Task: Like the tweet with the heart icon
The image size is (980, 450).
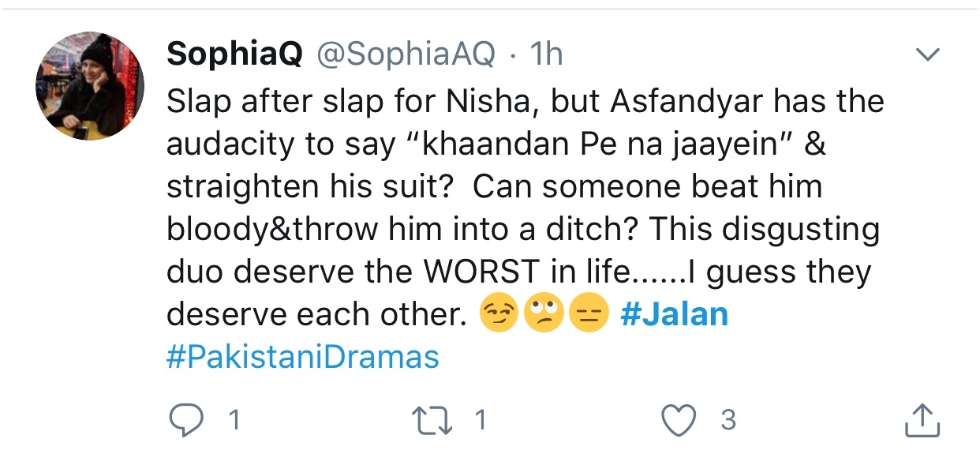Action: [680, 421]
